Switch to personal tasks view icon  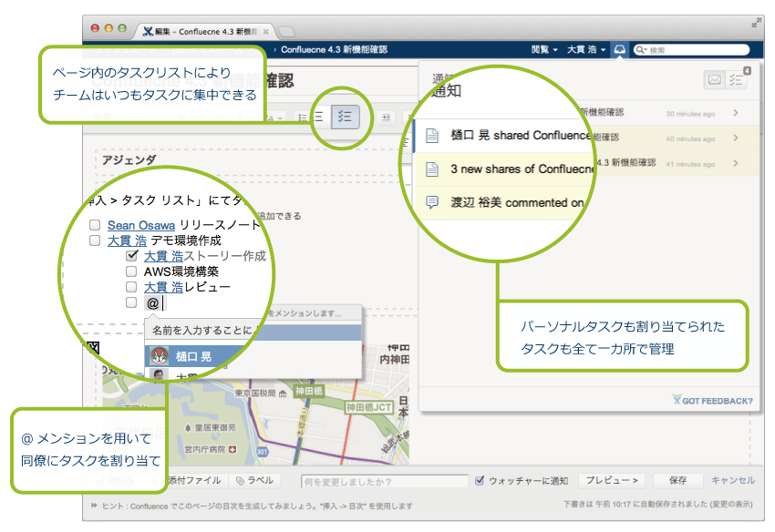click(736, 80)
